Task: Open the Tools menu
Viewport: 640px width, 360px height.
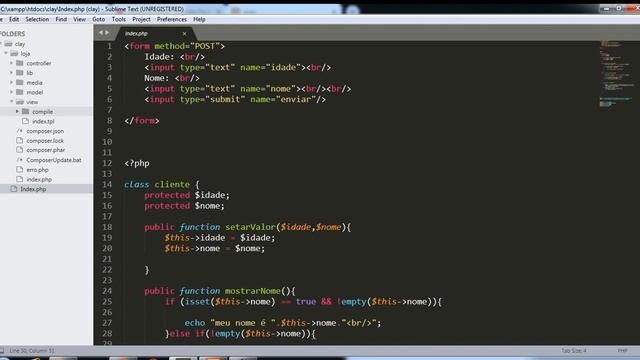Action: coord(119,19)
